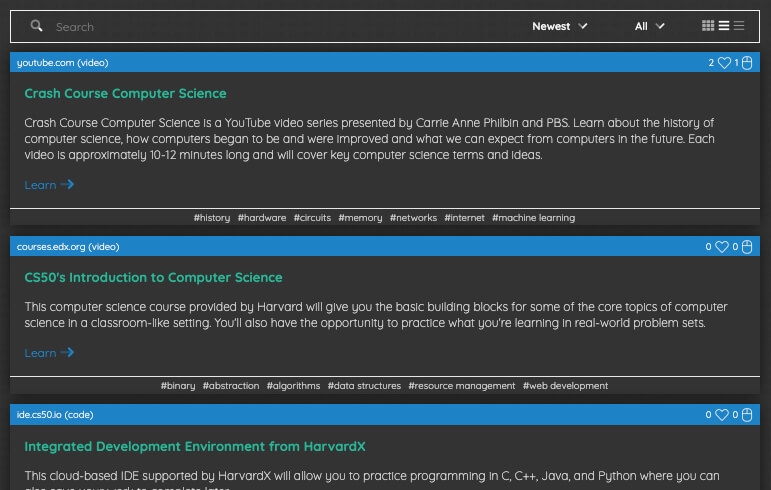Image resolution: width=771 pixels, height=490 pixels.
Task: Click mouse-click counter icon on youtube.com card
Action: [747, 63]
